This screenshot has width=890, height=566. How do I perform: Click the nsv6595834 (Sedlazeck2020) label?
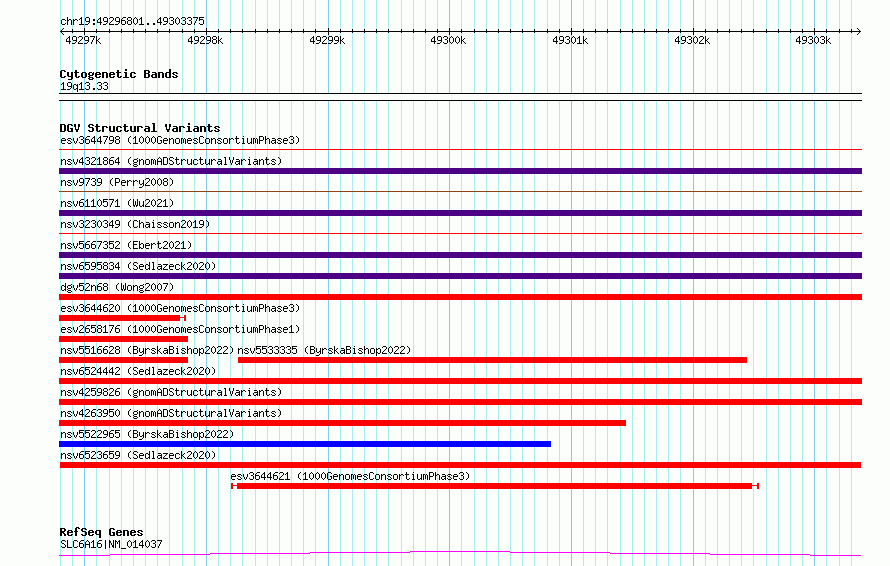tap(138, 266)
